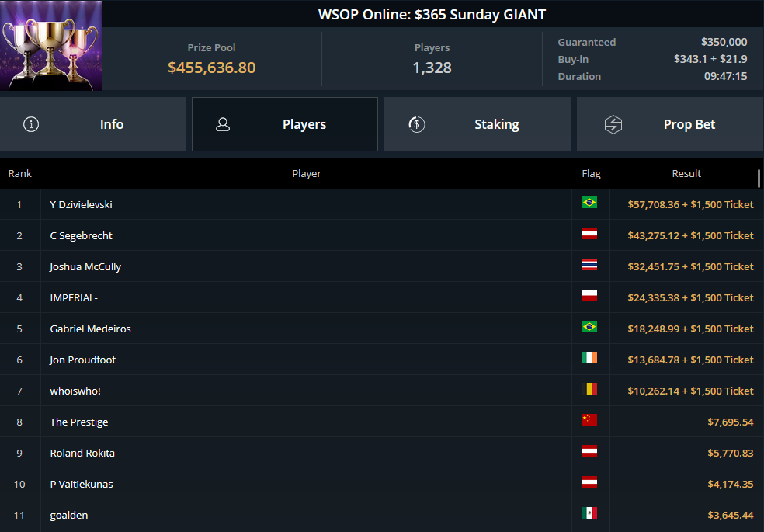Click result $24,335.38 + $1,500 Ticket

click(690, 297)
